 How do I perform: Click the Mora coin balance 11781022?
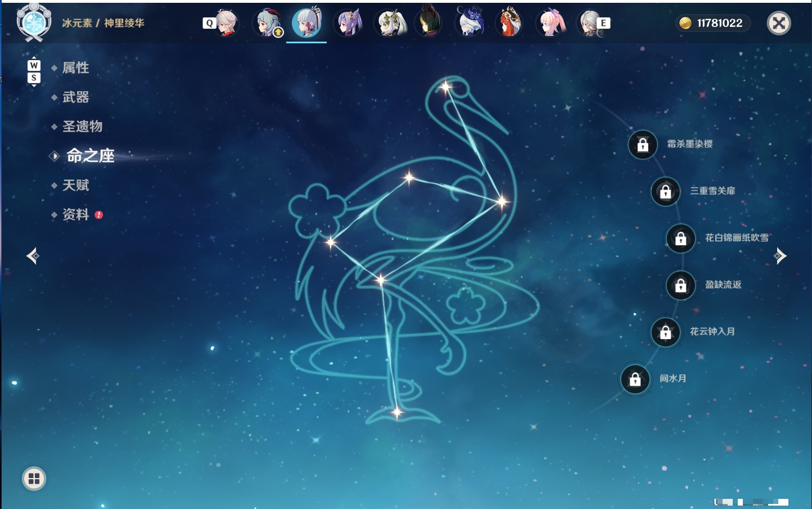click(x=712, y=23)
